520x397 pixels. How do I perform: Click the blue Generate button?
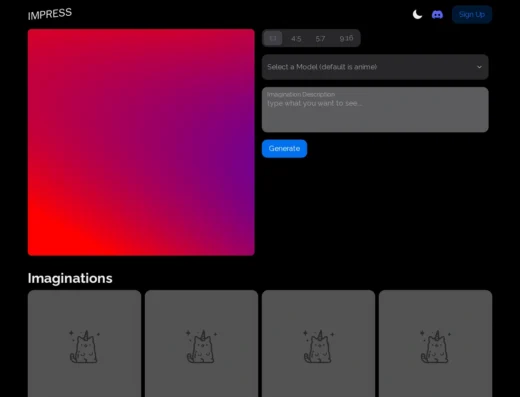click(284, 149)
